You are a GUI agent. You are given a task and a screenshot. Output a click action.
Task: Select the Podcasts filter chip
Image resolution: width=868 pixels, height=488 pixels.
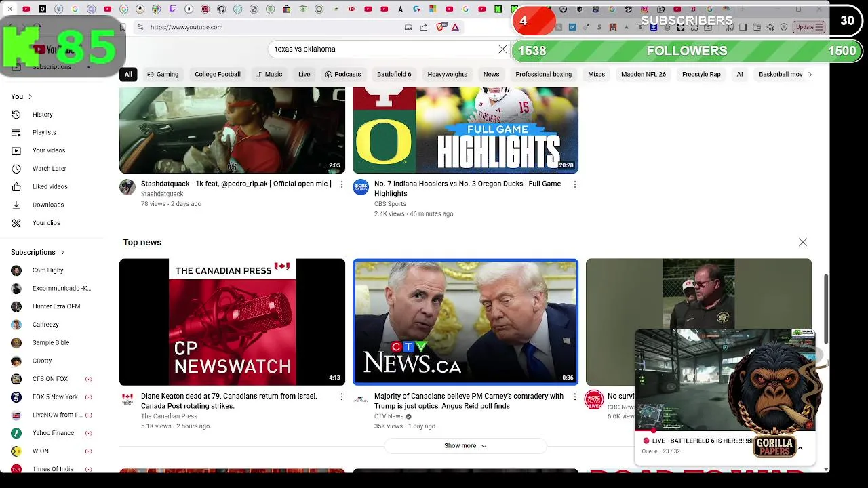[x=343, y=74]
